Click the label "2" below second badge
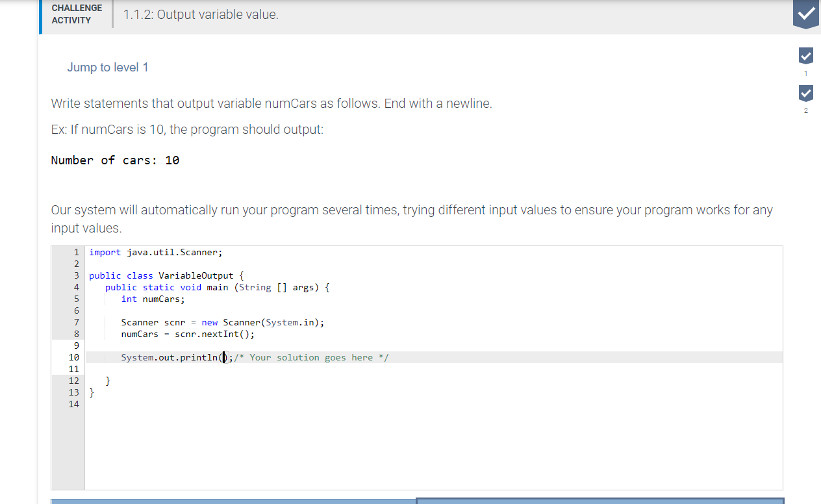 805,110
